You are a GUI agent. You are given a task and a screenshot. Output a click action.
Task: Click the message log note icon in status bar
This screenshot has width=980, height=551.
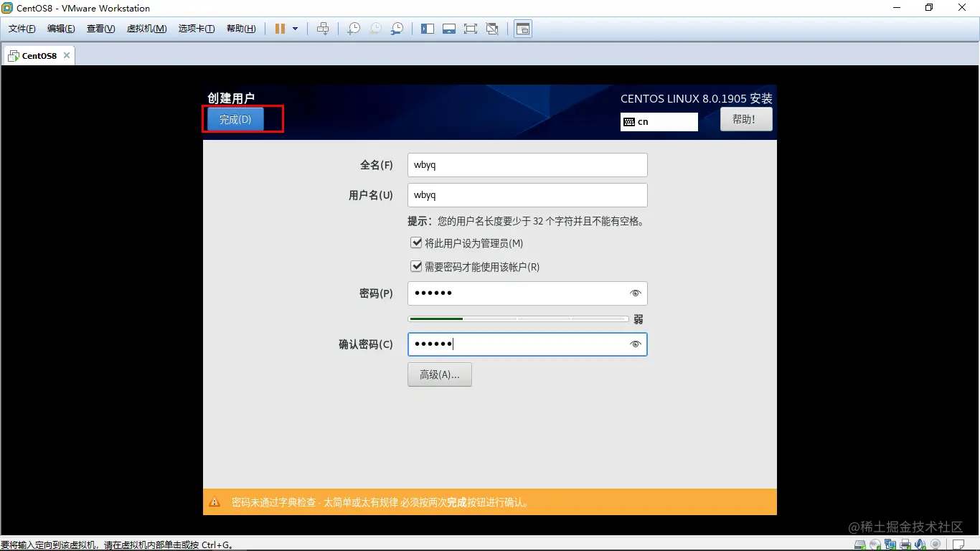pos(958,545)
